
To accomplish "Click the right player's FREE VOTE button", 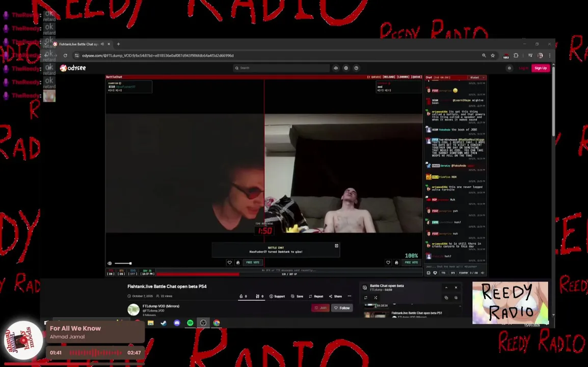I will coord(411,263).
